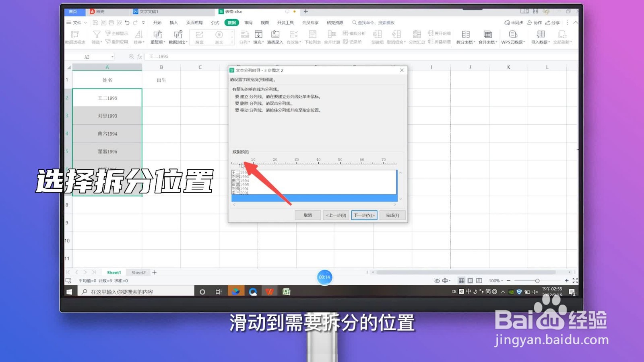Click the Print icon in quick access toolbar
The width and height of the screenshot is (644, 362).
point(111,23)
